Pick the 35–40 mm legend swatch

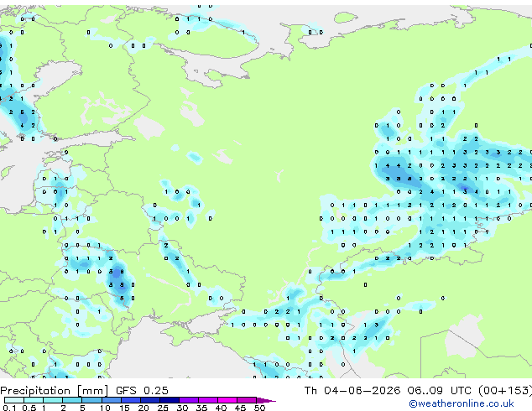coord(208,400)
